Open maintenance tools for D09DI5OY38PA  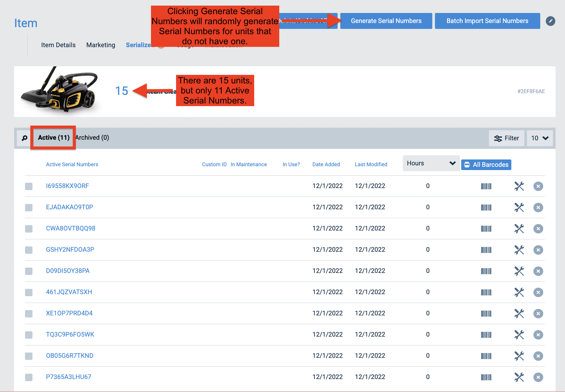coord(519,271)
